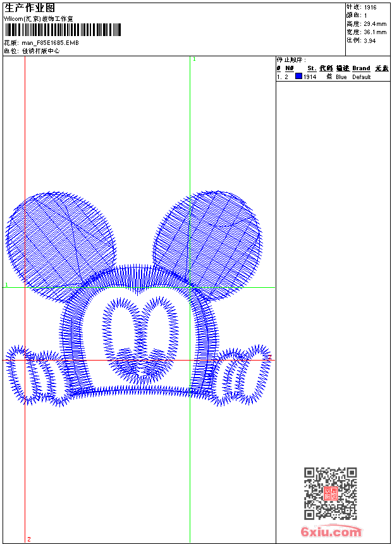Click the right hand stitched fingers
Screen dimensions: 392x544
click(242, 376)
